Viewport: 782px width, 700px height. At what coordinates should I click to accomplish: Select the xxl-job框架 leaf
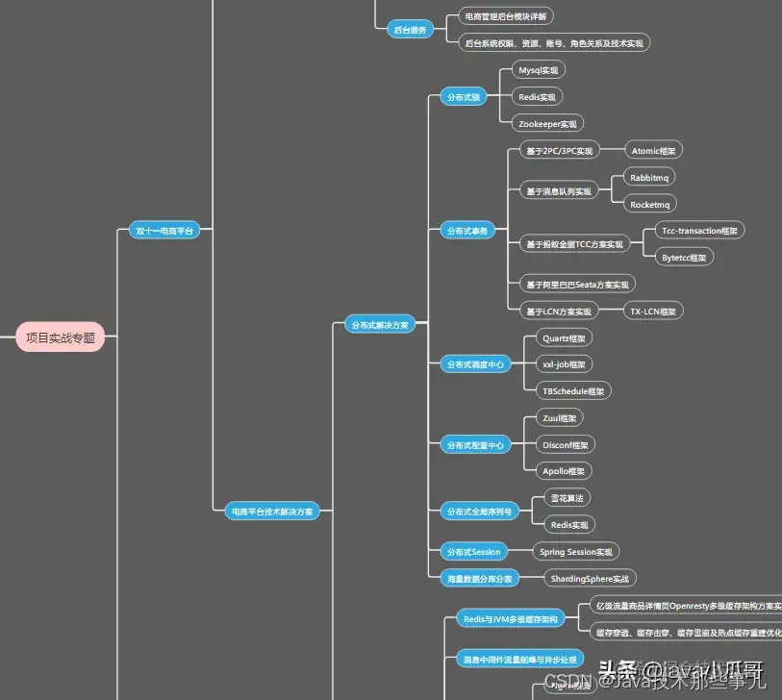click(564, 364)
